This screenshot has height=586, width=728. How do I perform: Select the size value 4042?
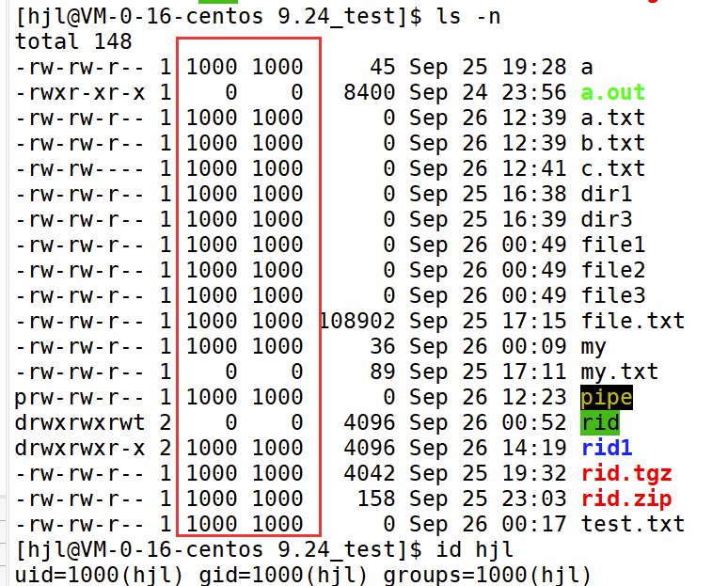point(369,474)
